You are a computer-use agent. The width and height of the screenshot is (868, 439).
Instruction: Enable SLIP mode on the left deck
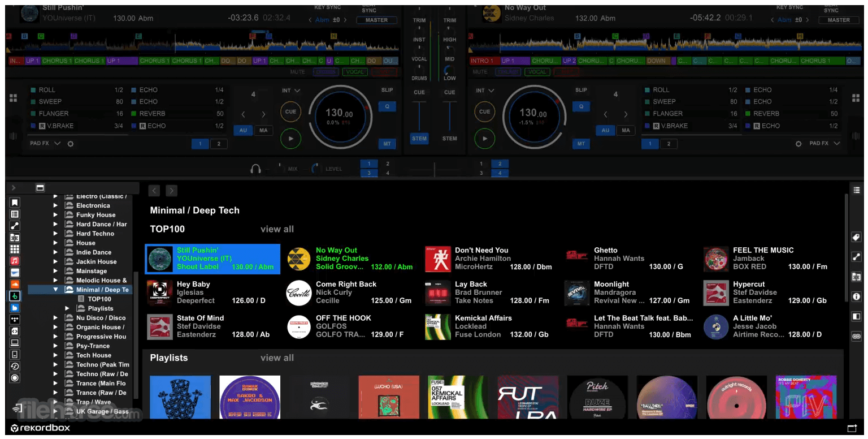[387, 91]
